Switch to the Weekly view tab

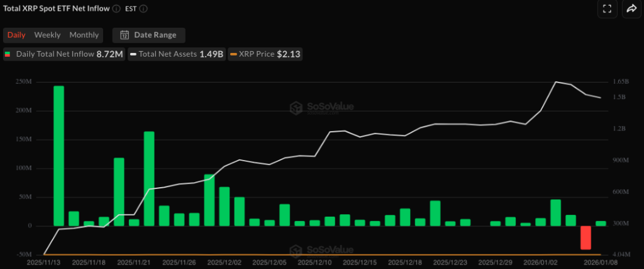(47, 35)
